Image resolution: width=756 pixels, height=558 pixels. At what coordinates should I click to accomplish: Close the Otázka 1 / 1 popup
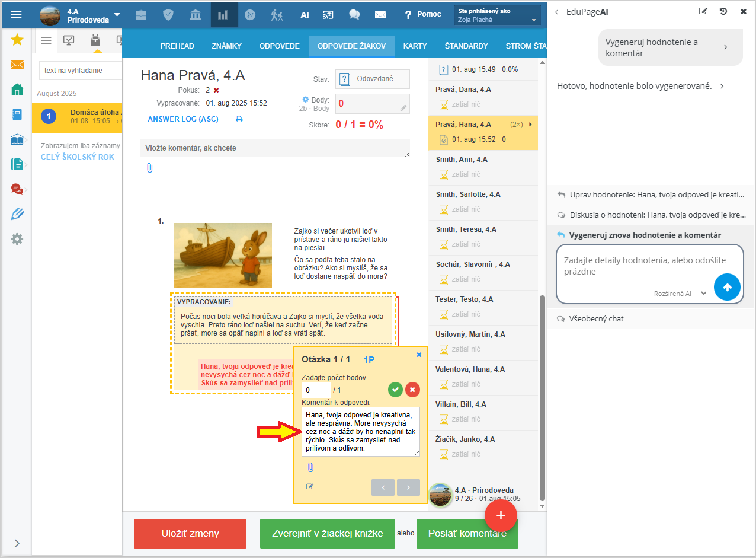click(419, 355)
